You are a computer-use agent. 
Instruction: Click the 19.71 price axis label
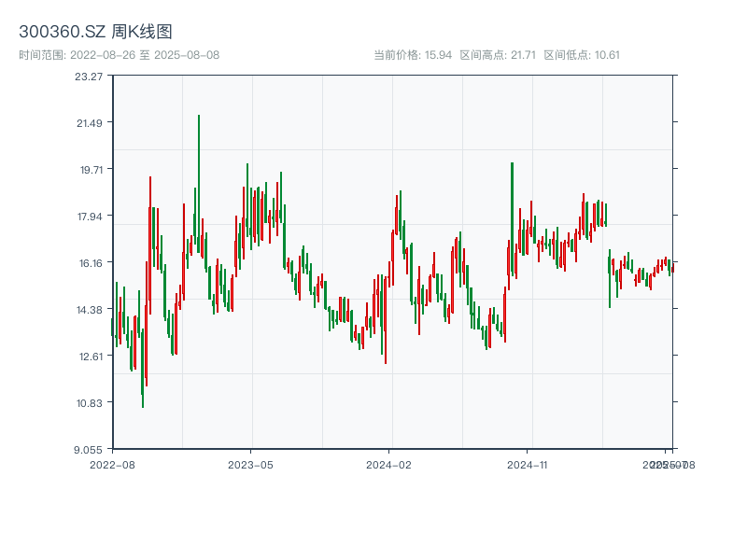click(90, 170)
